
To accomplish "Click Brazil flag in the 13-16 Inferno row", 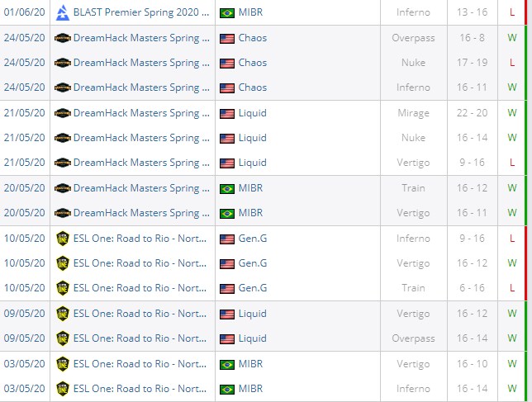I will [x=227, y=13].
